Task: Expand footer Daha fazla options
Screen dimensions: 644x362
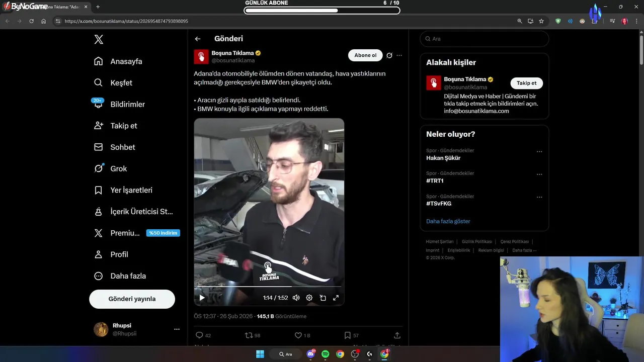Action: click(x=524, y=250)
